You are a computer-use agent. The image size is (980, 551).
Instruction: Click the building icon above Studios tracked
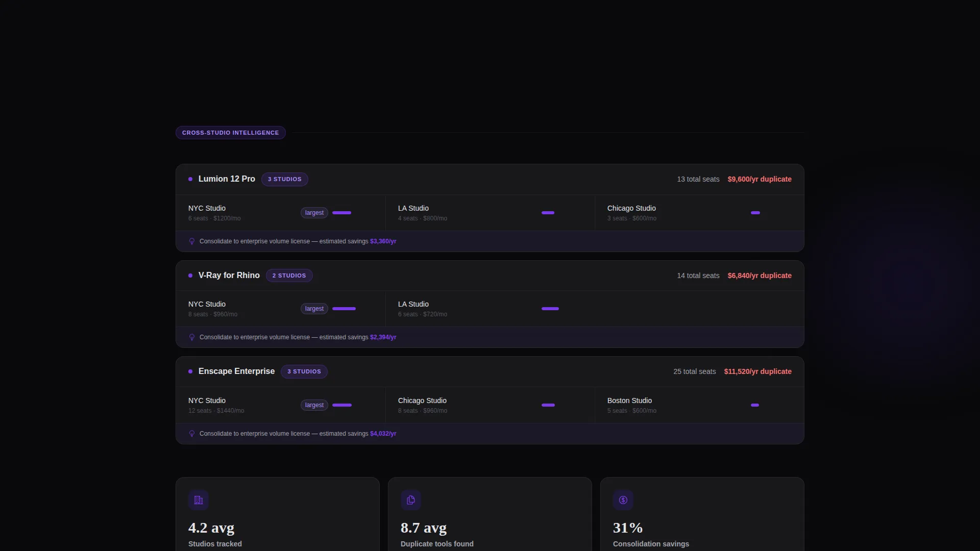(199, 500)
